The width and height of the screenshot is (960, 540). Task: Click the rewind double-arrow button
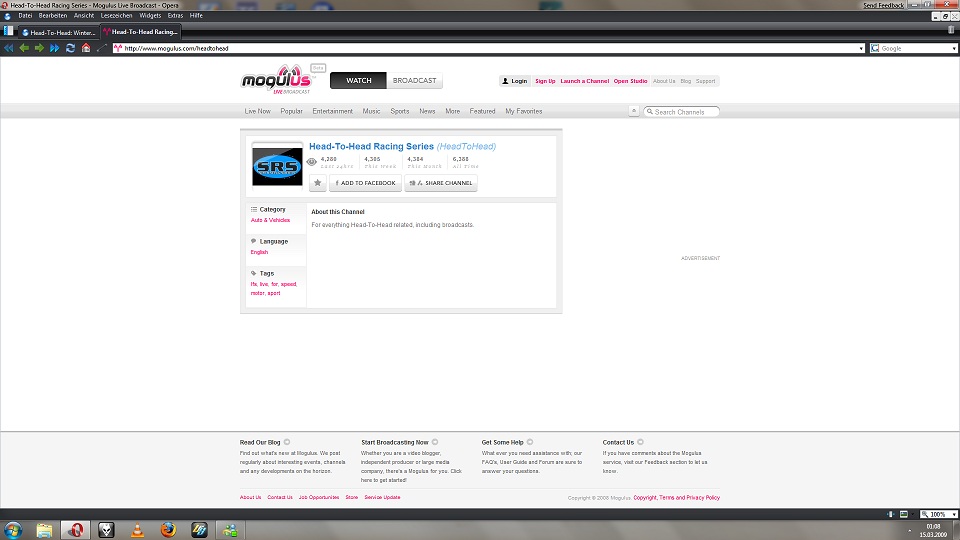tap(9, 48)
